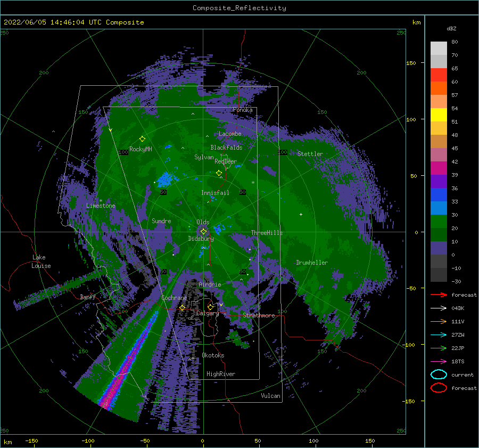Click the Composite_Reflectivity title

pos(239,8)
